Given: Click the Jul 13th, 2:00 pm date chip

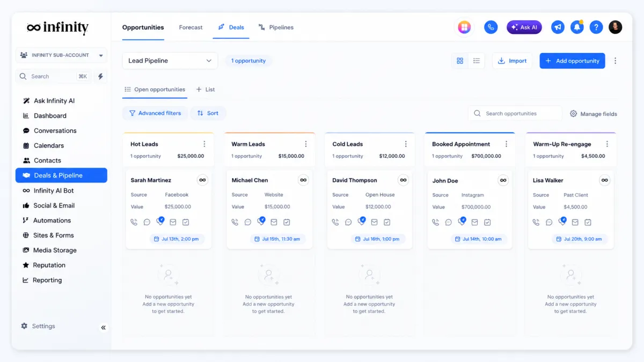Looking at the screenshot, I should (x=177, y=239).
